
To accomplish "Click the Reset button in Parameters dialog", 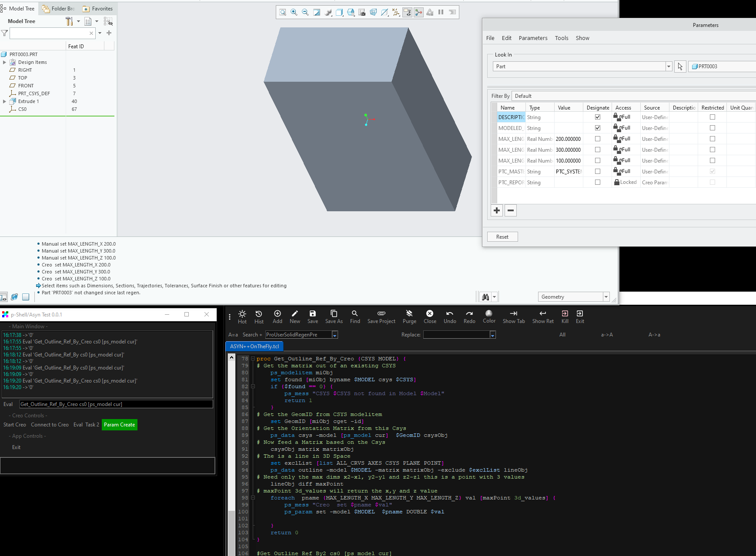I will coord(502,236).
